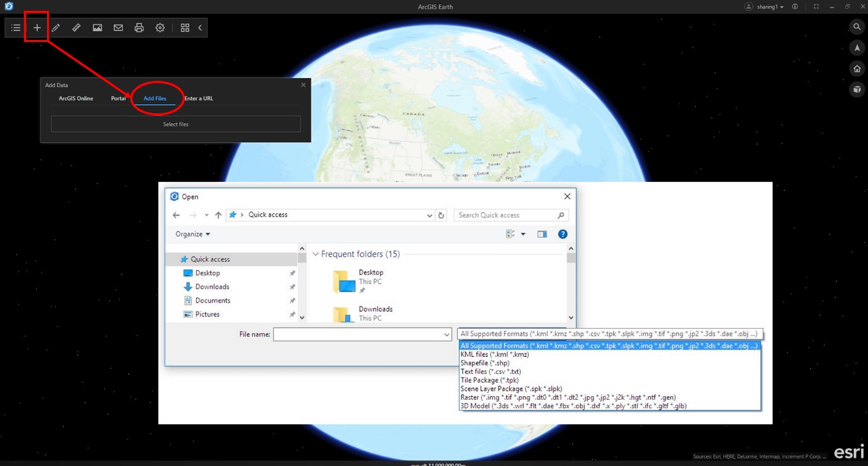Close the Add Data panel
The image size is (868, 466).
pyautogui.click(x=303, y=85)
